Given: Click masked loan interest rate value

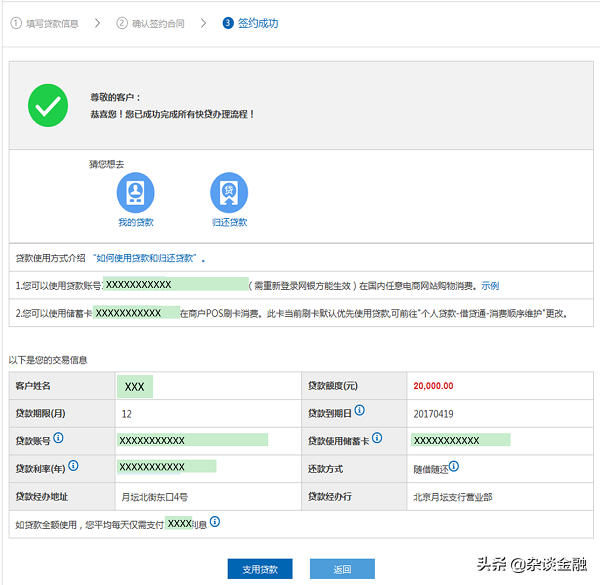Looking at the screenshot, I should tap(166, 466).
